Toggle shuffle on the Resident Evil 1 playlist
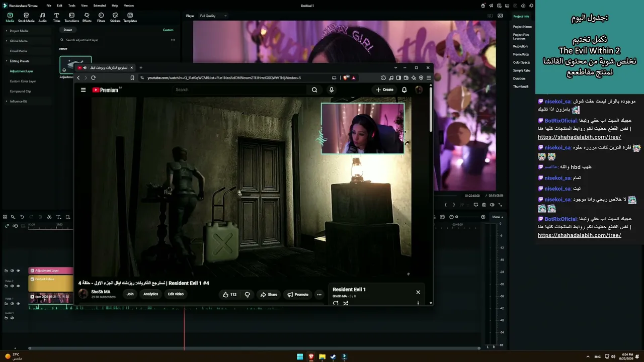Image resolution: width=644 pixels, height=362 pixels. [x=346, y=303]
